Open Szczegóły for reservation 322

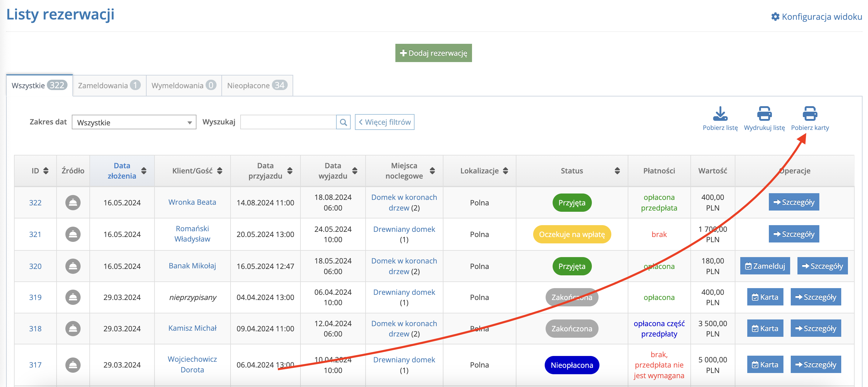(794, 202)
